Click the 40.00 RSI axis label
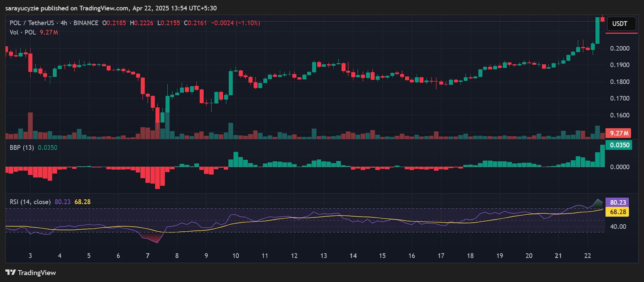Viewport: 644px width, 282px height. point(618,227)
